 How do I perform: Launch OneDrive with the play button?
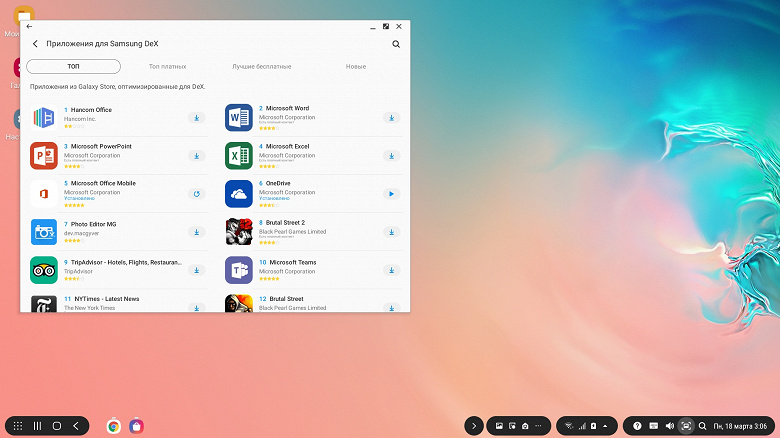(391, 194)
